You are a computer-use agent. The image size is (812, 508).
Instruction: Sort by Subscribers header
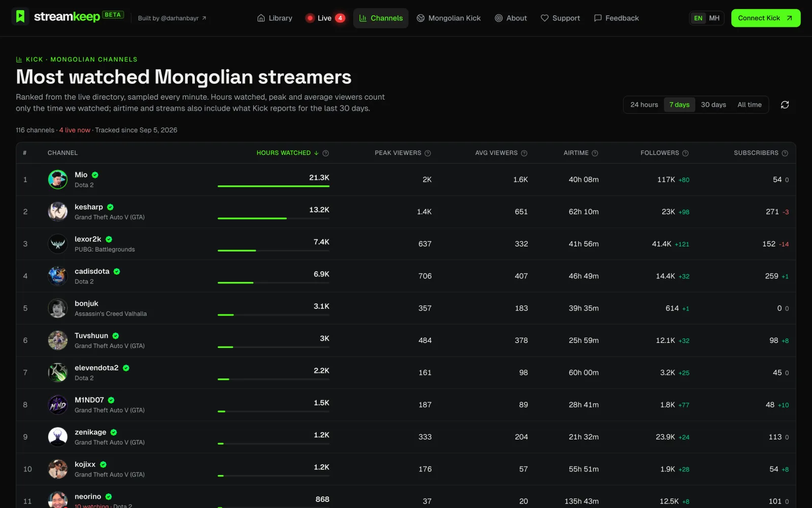coord(756,153)
